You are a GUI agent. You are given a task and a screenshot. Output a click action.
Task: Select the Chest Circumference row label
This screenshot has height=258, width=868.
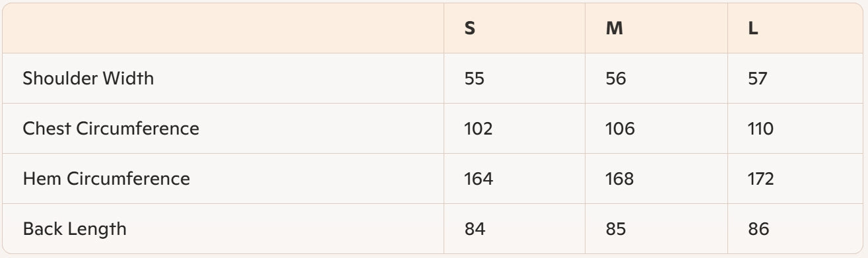pyautogui.click(x=111, y=129)
